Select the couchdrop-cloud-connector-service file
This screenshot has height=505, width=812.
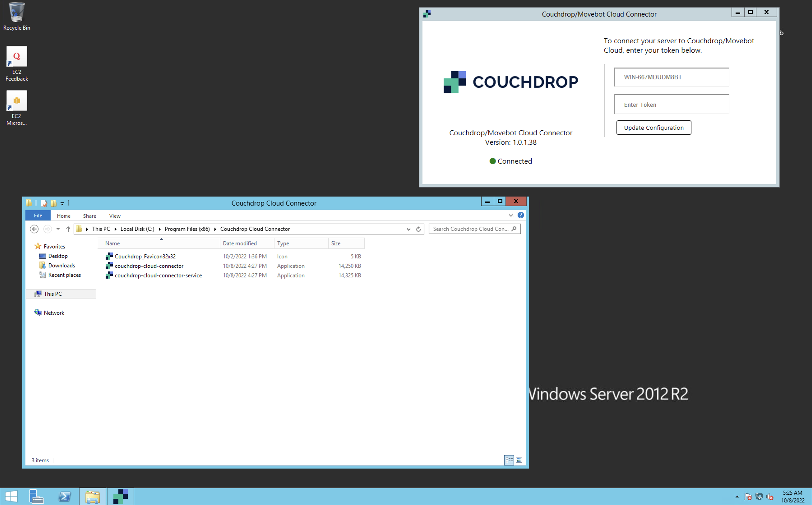click(158, 275)
